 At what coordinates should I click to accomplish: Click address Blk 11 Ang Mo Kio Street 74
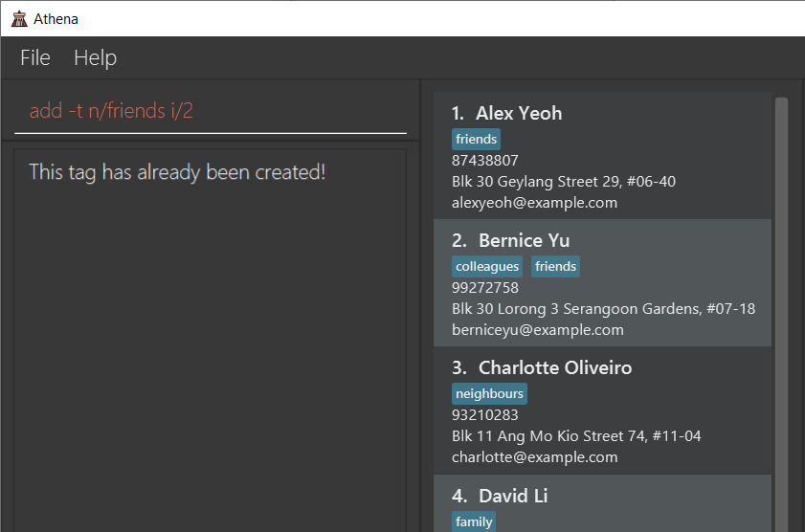tap(576, 436)
